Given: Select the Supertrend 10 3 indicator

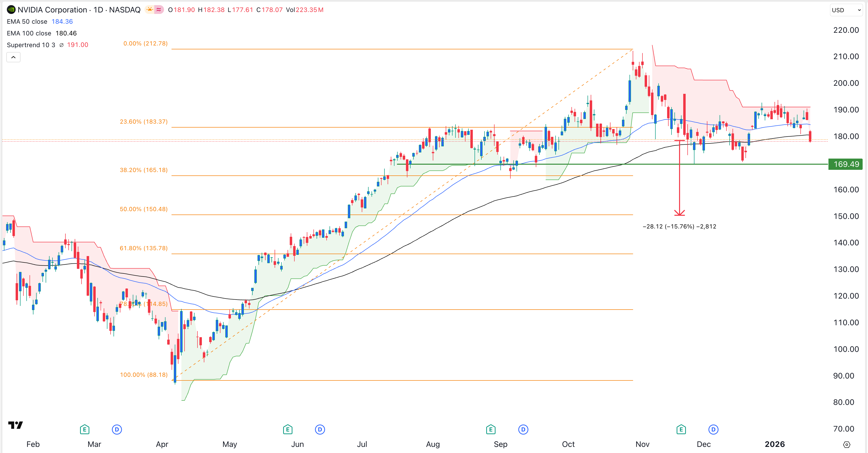Looking at the screenshot, I should pos(31,45).
